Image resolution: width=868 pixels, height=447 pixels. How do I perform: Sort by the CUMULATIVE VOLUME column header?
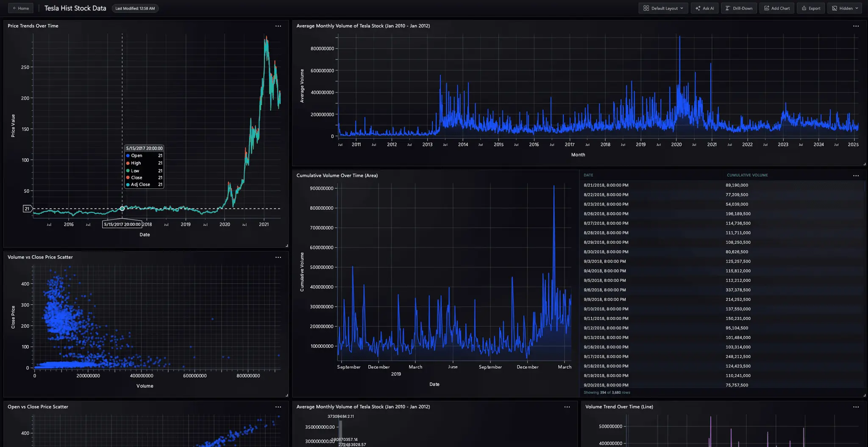click(747, 175)
